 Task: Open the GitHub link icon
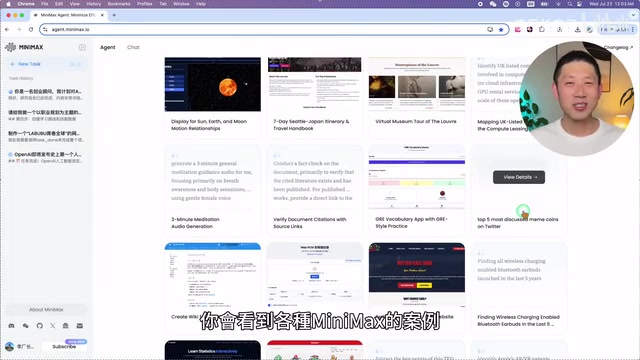[x=40, y=326]
